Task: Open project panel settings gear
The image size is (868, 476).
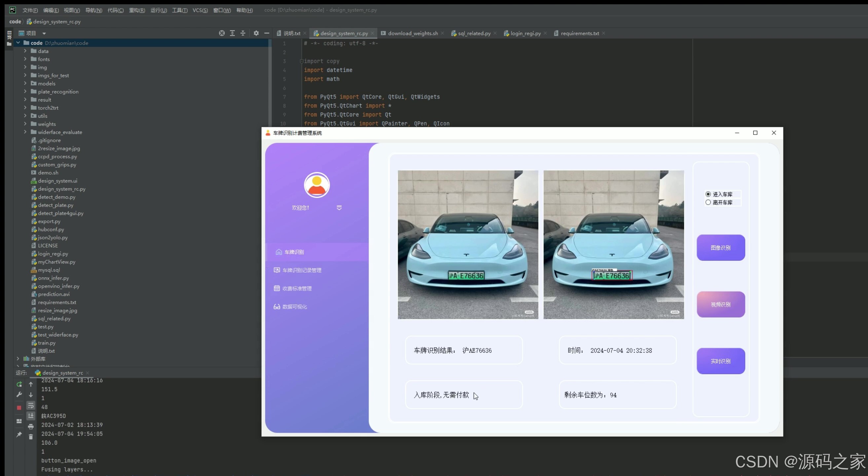Action: click(x=256, y=33)
